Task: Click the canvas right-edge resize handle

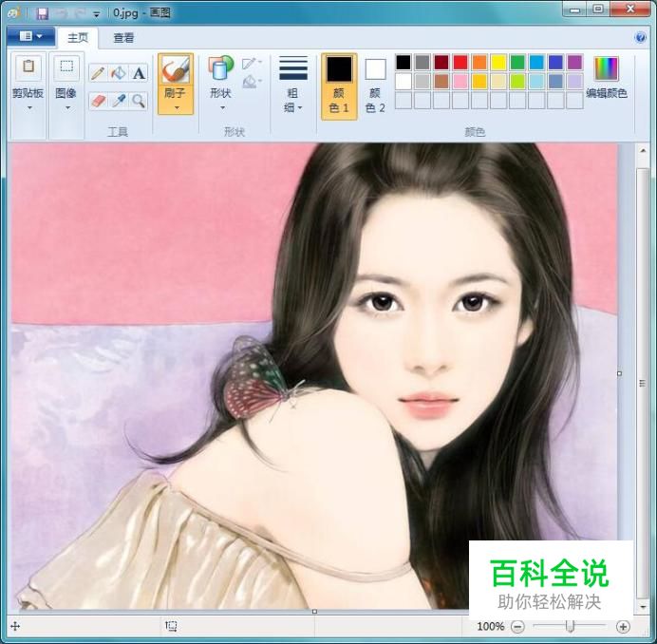Action: tap(619, 373)
